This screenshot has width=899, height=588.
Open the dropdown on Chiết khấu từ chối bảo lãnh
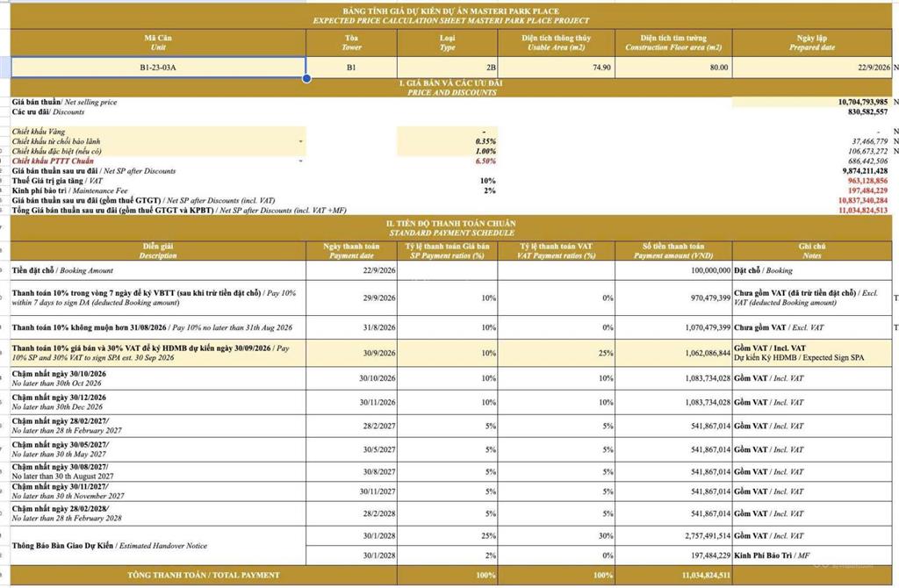click(x=301, y=141)
